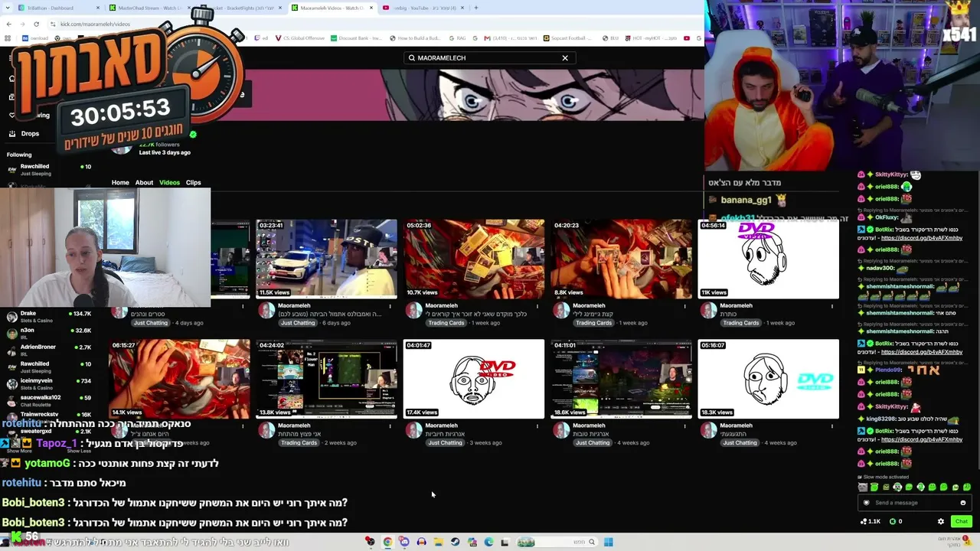Open the How to Build a Bud bookmark
Image resolution: width=980 pixels, height=551 pixels.
pos(414,38)
